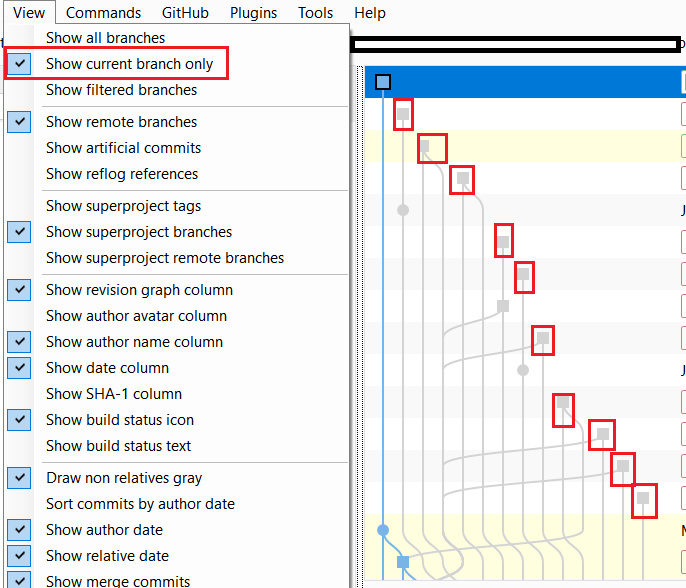Select the current commit node in blue row
This screenshot has height=588, width=686.
pyautogui.click(x=383, y=82)
